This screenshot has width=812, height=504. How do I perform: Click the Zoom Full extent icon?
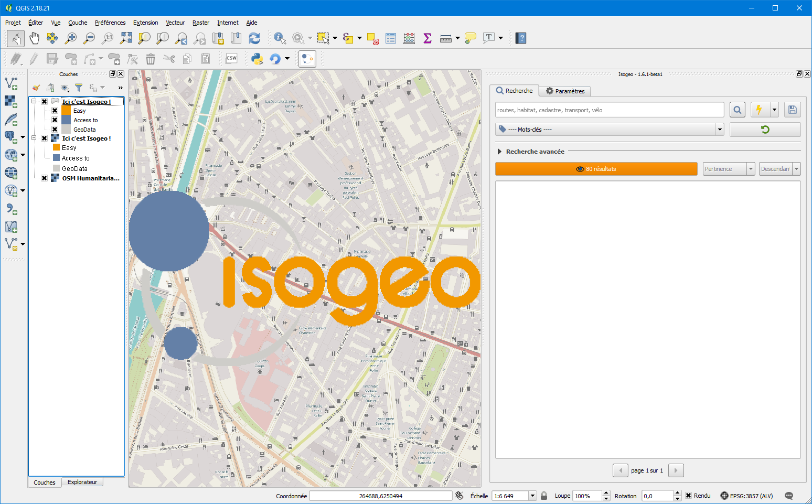(126, 38)
